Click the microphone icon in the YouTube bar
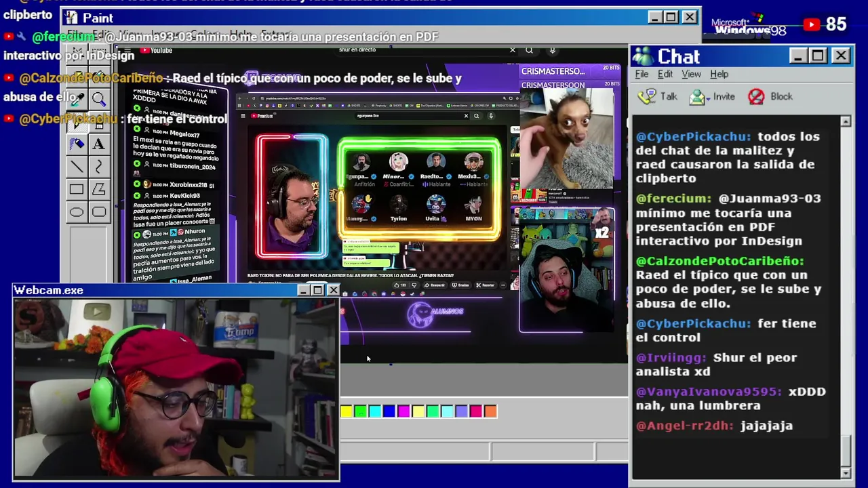 [x=553, y=50]
